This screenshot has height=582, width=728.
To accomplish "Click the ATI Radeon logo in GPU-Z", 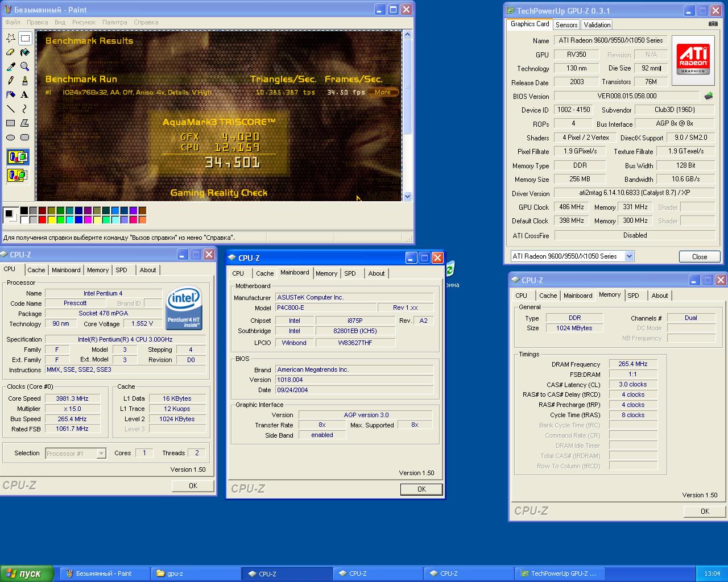I will click(693, 59).
